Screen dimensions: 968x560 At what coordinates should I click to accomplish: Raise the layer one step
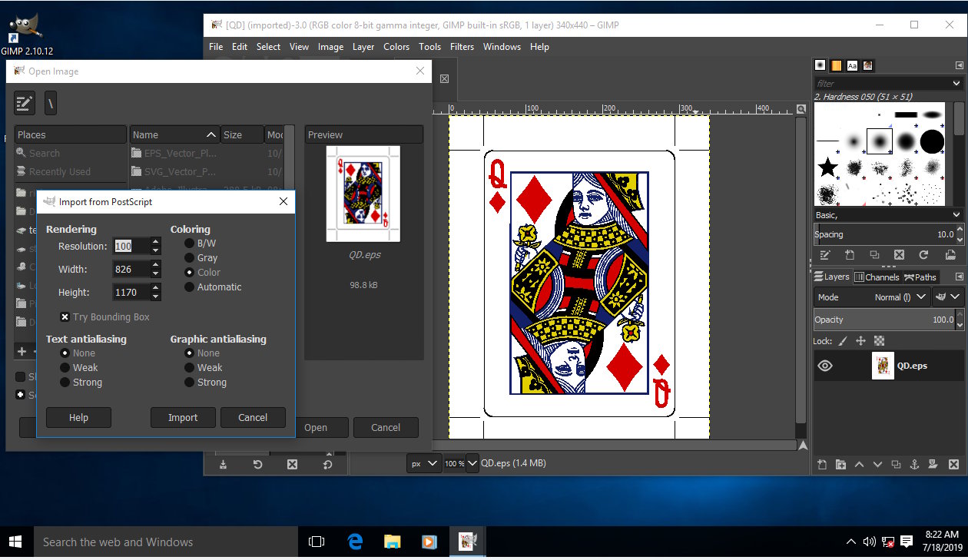pyautogui.click(x=859, y=464)
